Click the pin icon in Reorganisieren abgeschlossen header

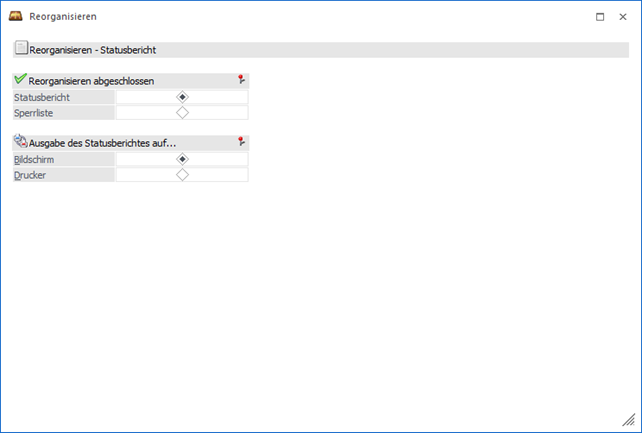[240, 80]
